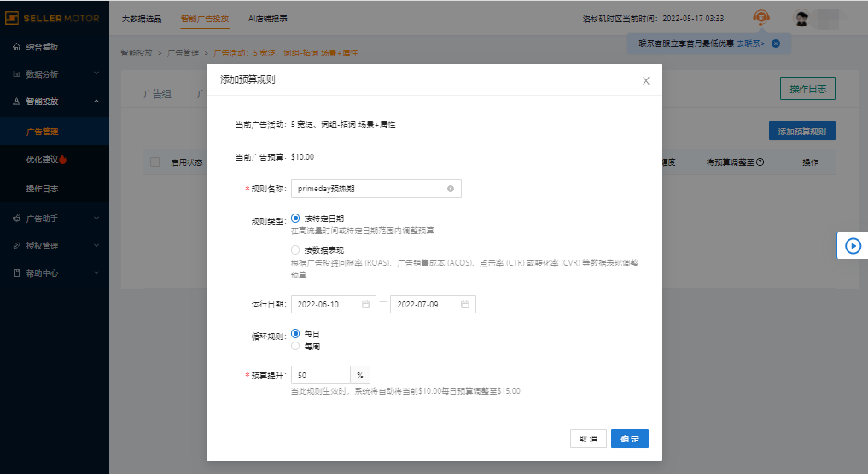This screenshot has width=868, height=474.
Task: Click help icon beside 待预算调整至
Action: (760, 161)
